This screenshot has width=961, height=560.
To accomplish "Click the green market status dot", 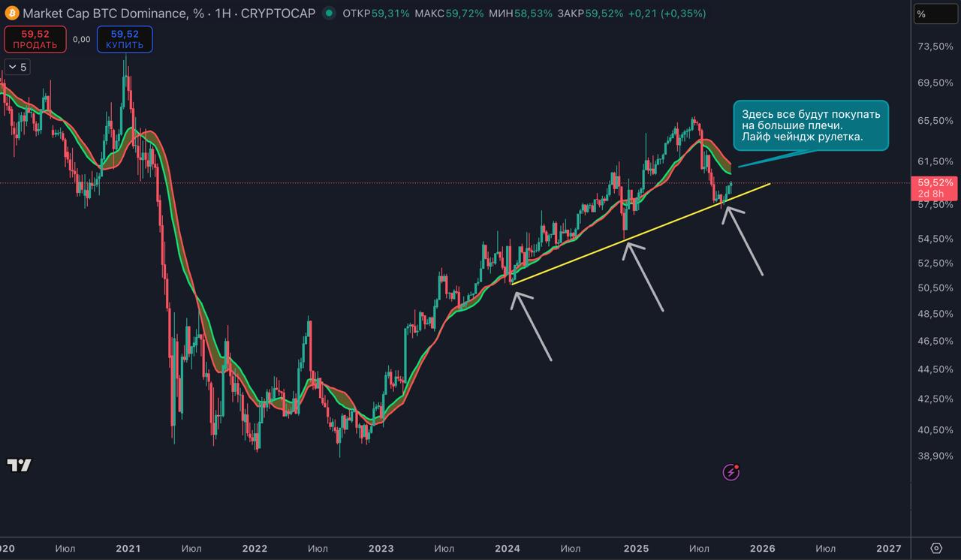I will point(329,14).
